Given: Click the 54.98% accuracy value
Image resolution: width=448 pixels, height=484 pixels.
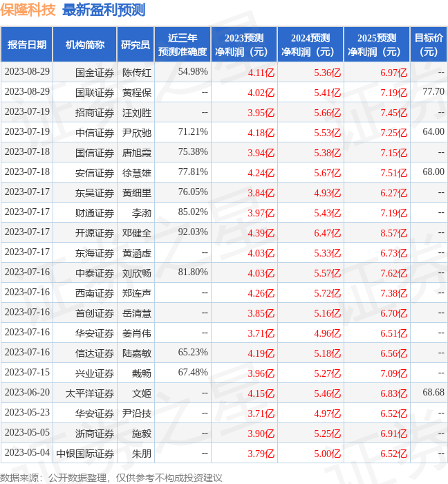Looking at the screenshot, I should [193, 72].
